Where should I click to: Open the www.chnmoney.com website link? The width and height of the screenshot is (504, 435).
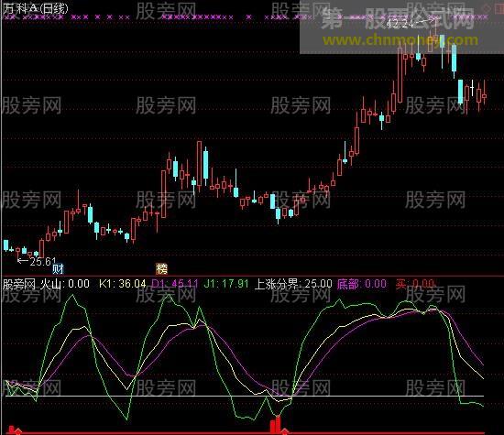pyautogui.click(x=400, y=40)
